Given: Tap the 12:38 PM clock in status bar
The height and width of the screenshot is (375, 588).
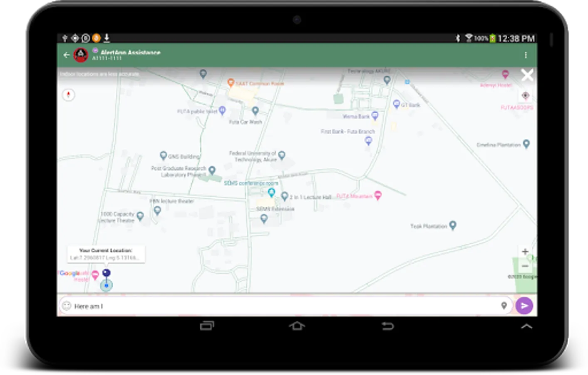Looking at the screenshot, I should [516, 38].
